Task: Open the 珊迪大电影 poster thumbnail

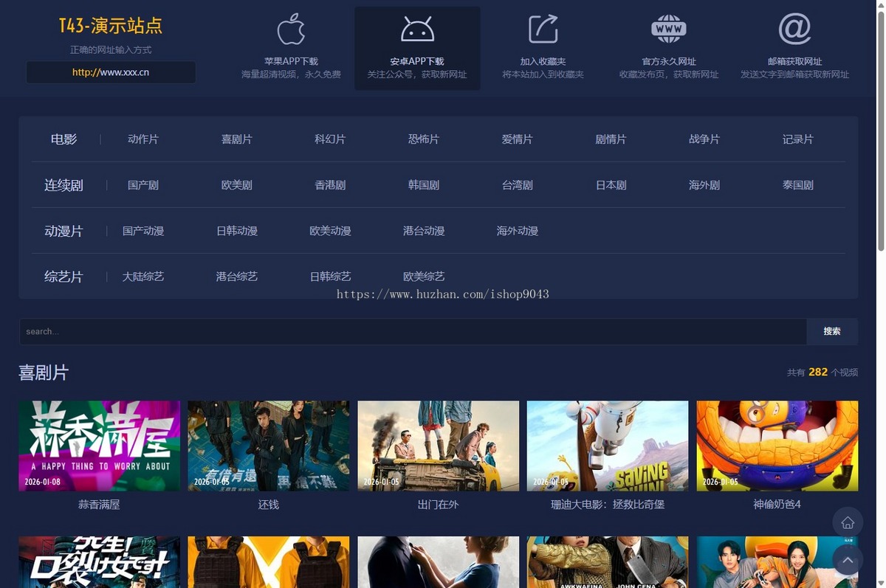Action: [x=608, y=446]
